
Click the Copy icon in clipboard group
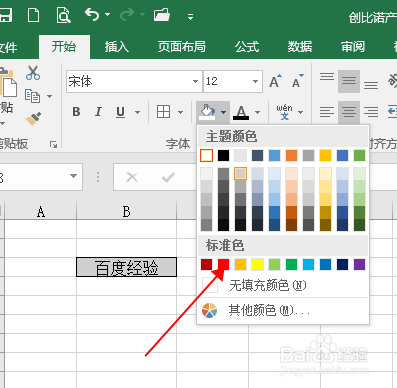click(32, 96)
